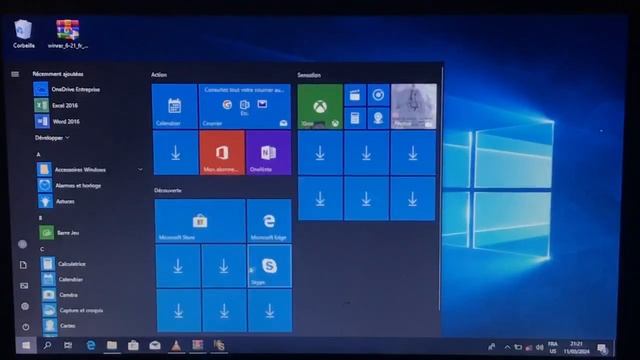Click the Action group title
The image size is (640, 360).
[159, 75]
